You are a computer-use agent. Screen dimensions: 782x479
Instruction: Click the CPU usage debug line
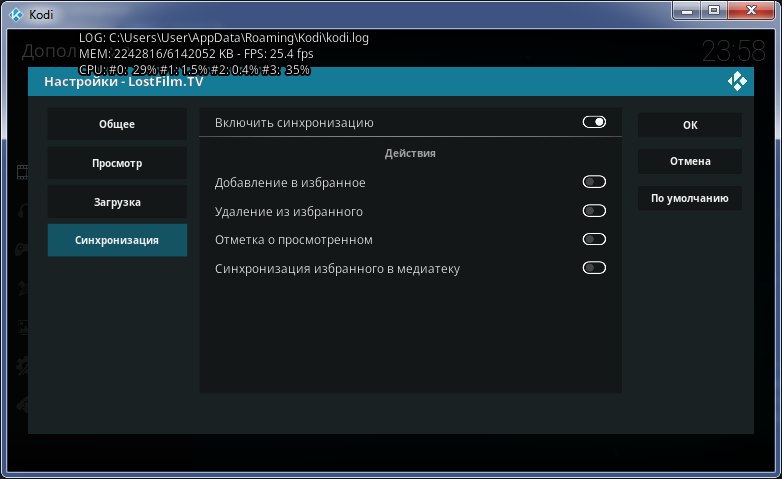click(195, 70)
